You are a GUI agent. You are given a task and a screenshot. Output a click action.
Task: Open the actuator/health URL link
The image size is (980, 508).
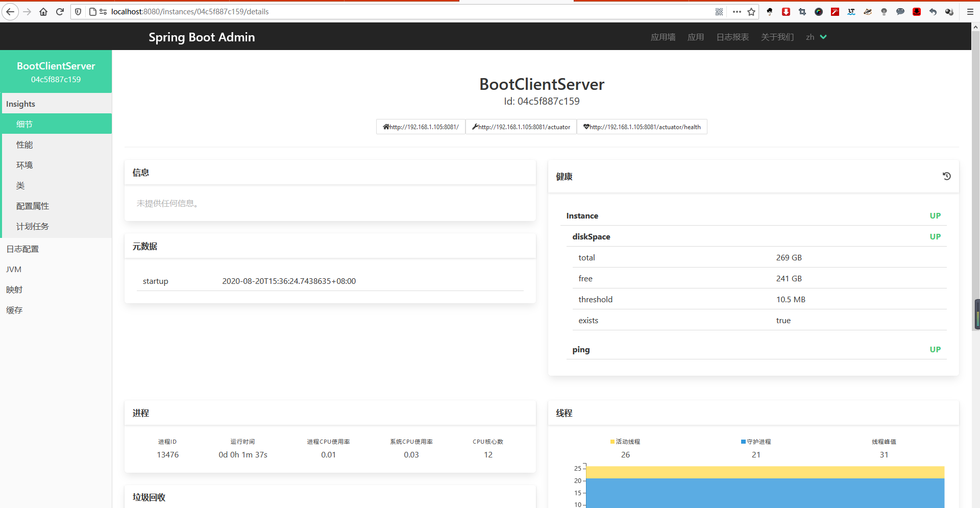[x=642, y=127]
